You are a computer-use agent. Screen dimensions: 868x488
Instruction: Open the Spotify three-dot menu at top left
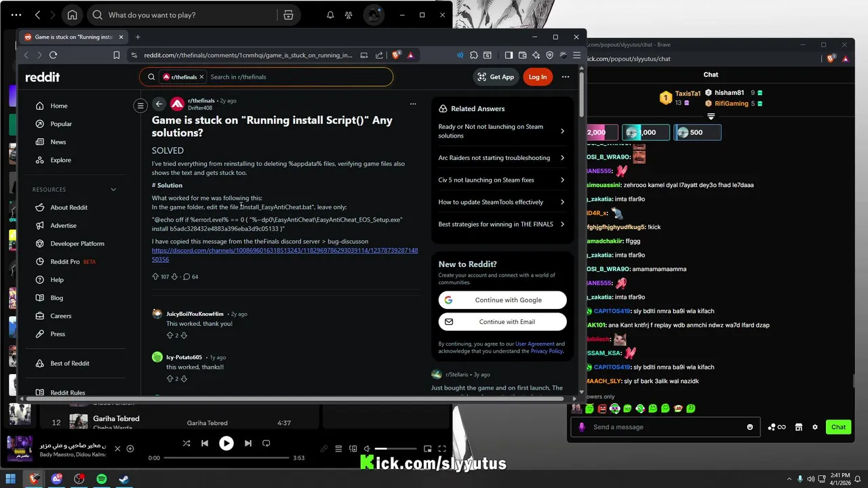[x=16, y=15]
